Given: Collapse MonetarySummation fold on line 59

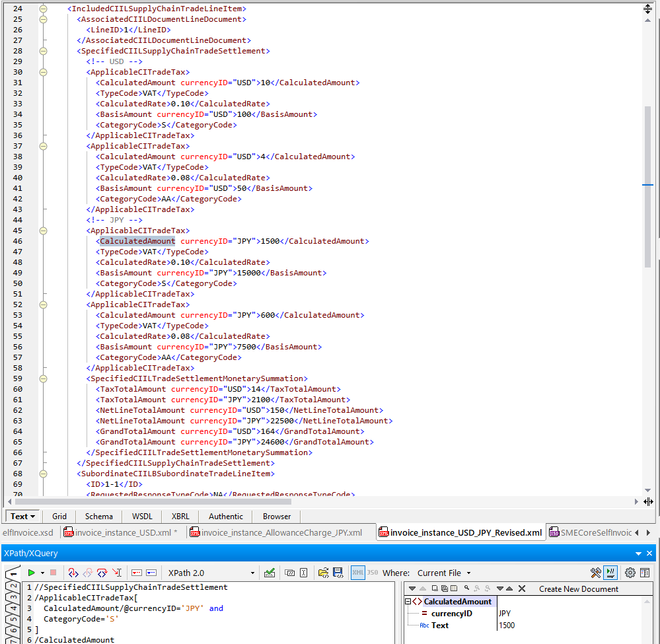Looking at the screenshot, I should click(44, 378).
